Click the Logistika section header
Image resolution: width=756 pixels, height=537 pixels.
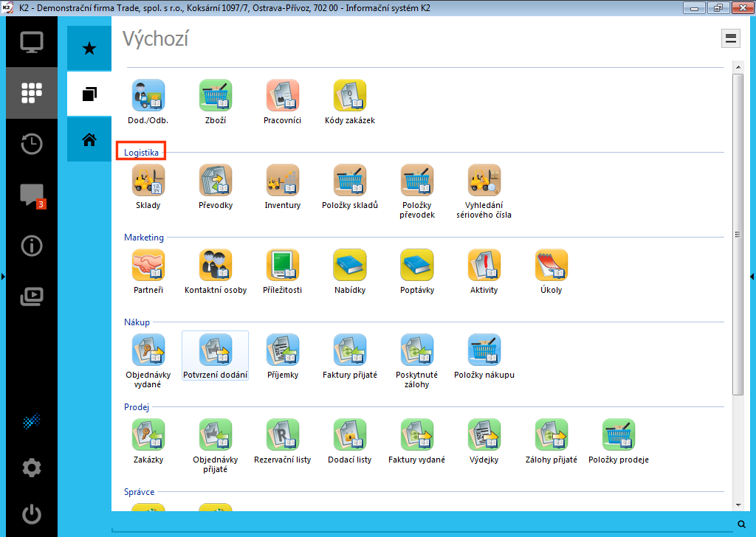(141, 152)
